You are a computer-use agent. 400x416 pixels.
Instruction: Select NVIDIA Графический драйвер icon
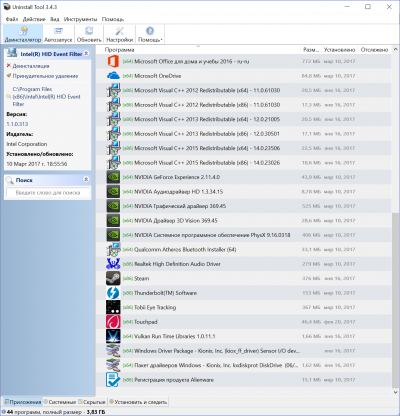tap(113, 206)
